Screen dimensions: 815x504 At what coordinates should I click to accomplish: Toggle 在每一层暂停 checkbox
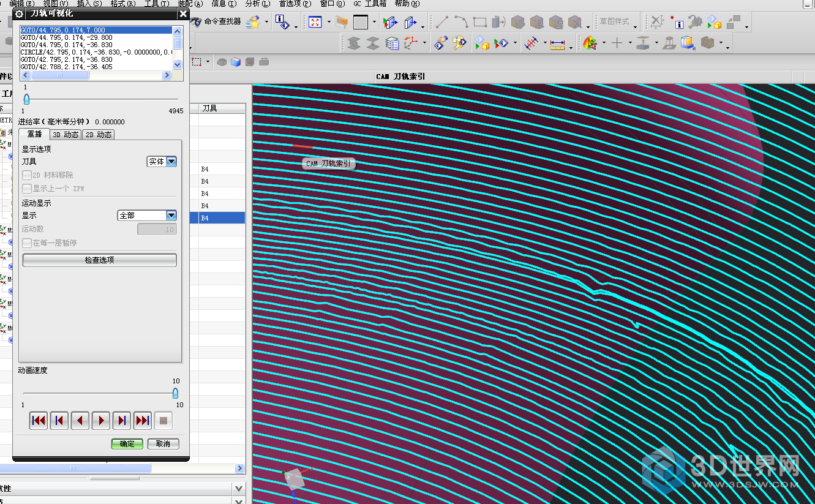tap(27, 243)
